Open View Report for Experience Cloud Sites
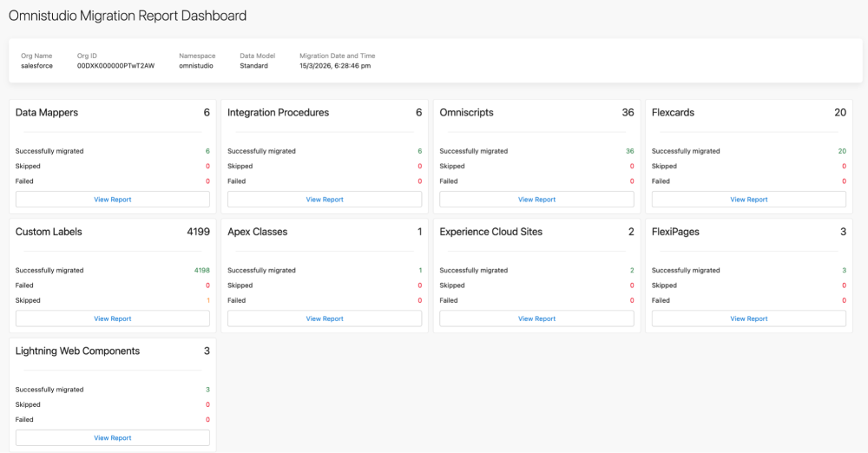The height and width of the screenshot is (453, 868). point(536,318)
